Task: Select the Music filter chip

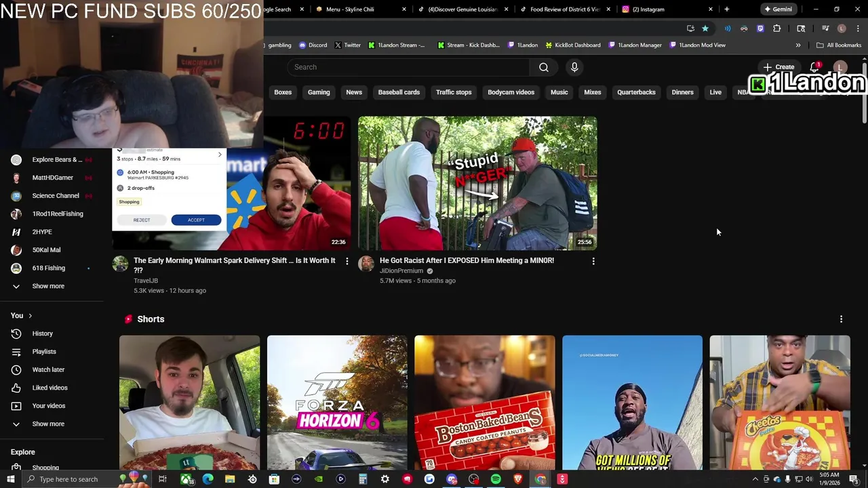Action: click(x=559, y=92)
